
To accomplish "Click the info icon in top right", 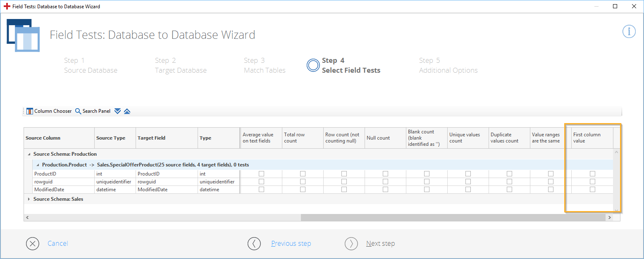I will pyautogui.click(x=629, y=32).
